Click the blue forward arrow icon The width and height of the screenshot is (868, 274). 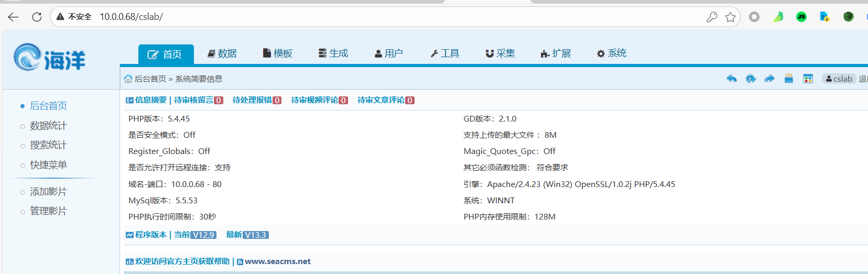[x=769, y=79]
